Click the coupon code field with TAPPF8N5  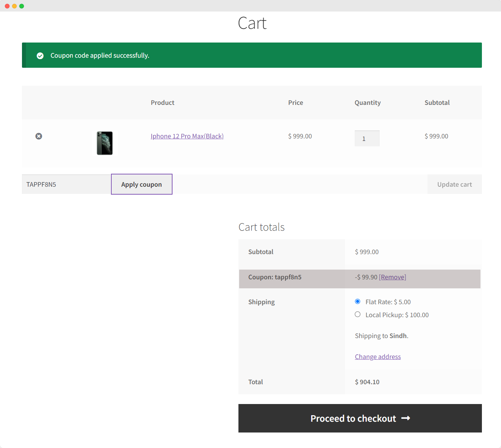coord(66,185)
